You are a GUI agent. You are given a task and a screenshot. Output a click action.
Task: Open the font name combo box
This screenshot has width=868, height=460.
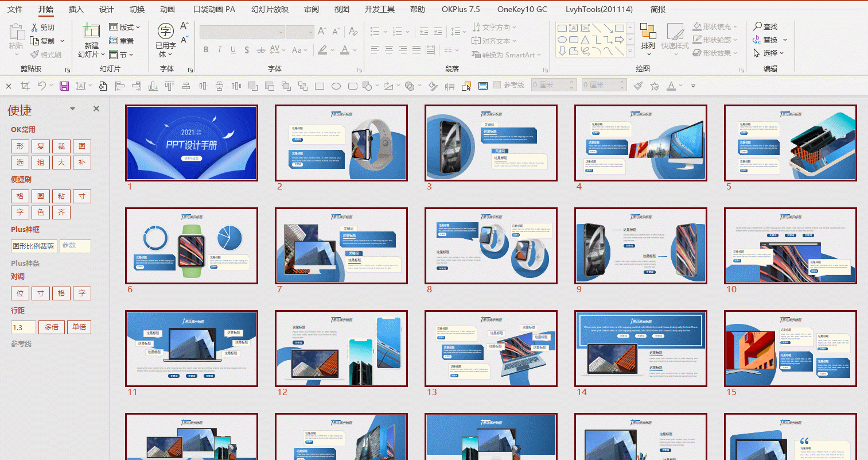coord(242,32)
